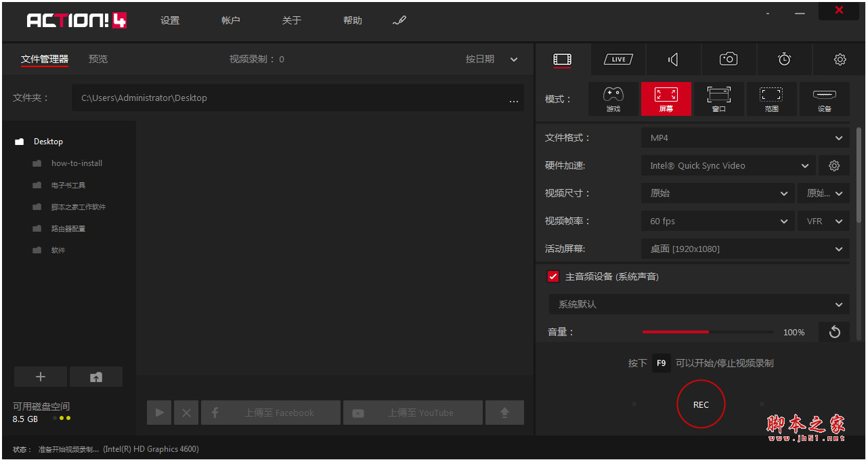Image resolution: width=868 pixels, height=462 pixels.
Task: Click the wrench icon in top bar
Action: pos(399,20)
